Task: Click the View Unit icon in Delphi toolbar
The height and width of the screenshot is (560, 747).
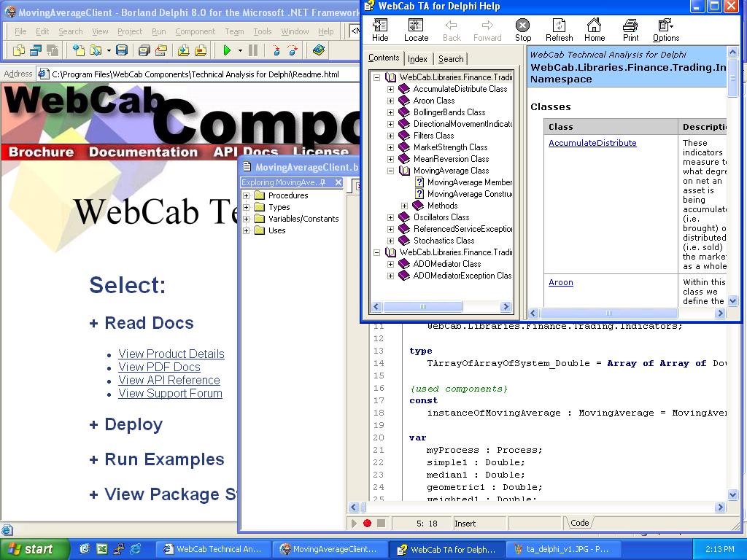Action: [19, 50]
